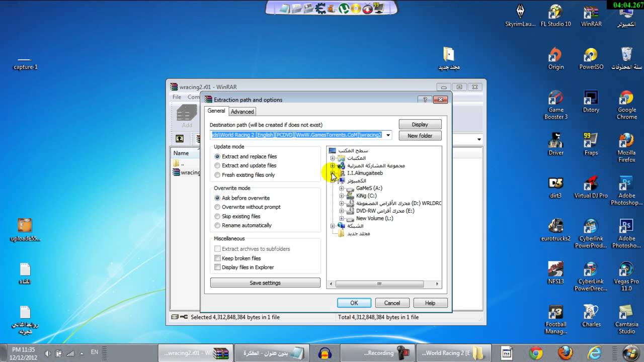Open the Virtual DJ Pro desktop icon
The image size is (644, 362).
[591, 187]
